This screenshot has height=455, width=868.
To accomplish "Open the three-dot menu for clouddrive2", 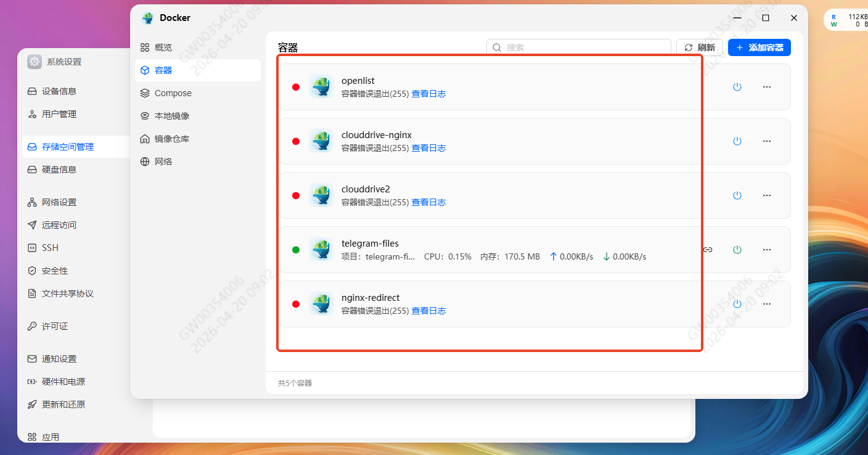I will pyautogui.click(x=767, y=195).
